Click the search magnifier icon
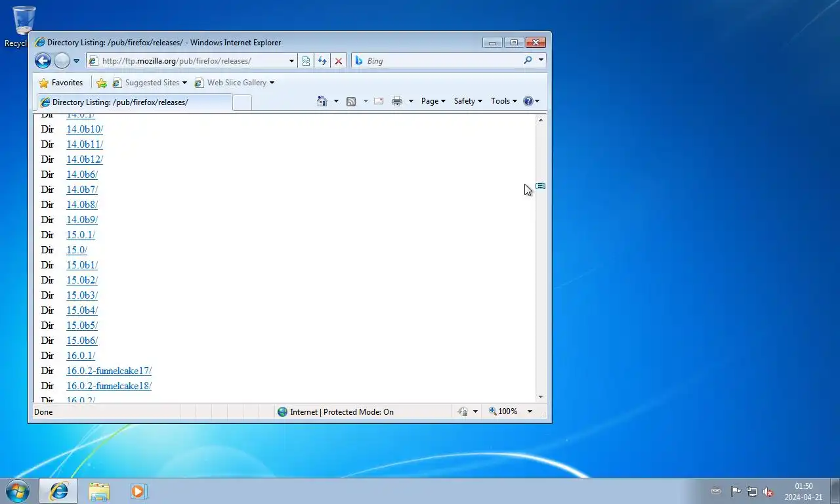The width and height of the screenshot is (840, 504). point(528,60)
